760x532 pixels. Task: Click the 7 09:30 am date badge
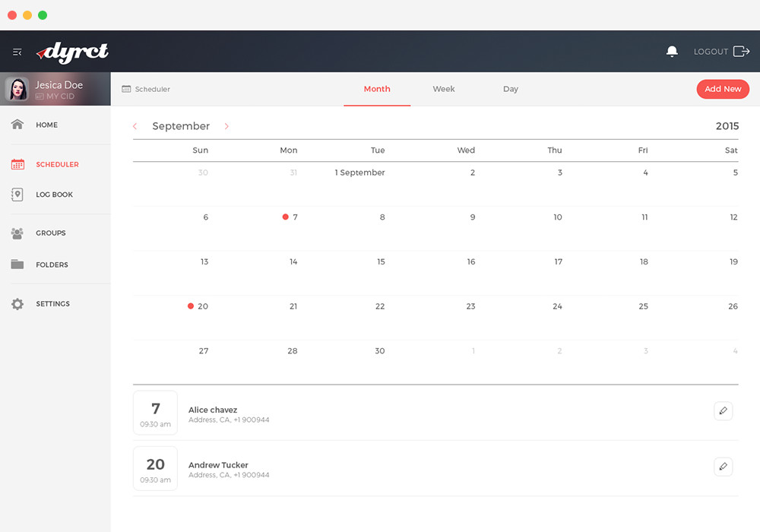click(155, 413)
